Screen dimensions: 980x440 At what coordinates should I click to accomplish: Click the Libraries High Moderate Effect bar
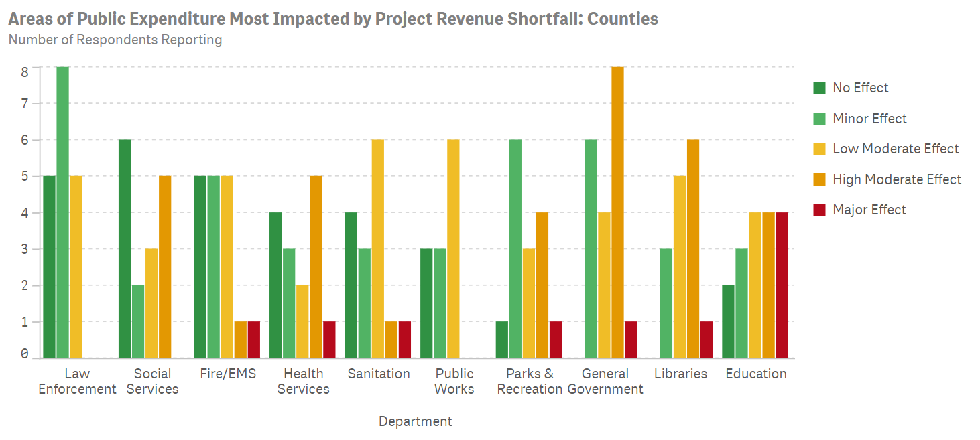click(693, 248)
